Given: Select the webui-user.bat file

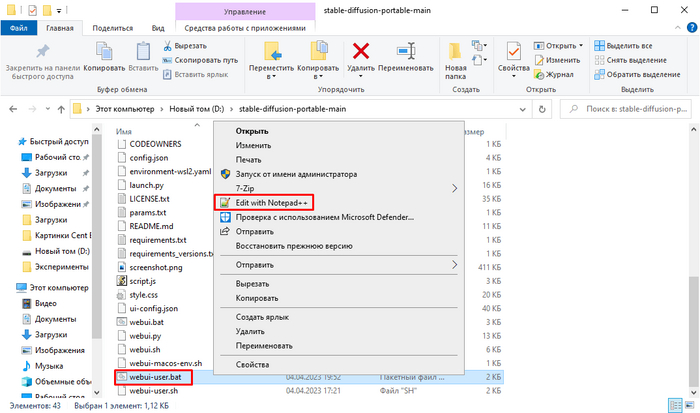Looking at the screenshot, I should tap(148, 377).
